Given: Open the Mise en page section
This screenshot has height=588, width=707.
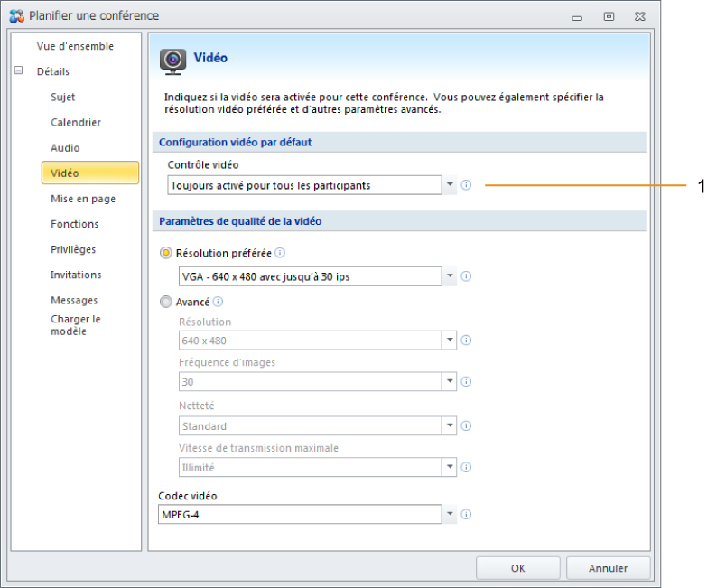Looking at the screenshot, I should point(83,199).
